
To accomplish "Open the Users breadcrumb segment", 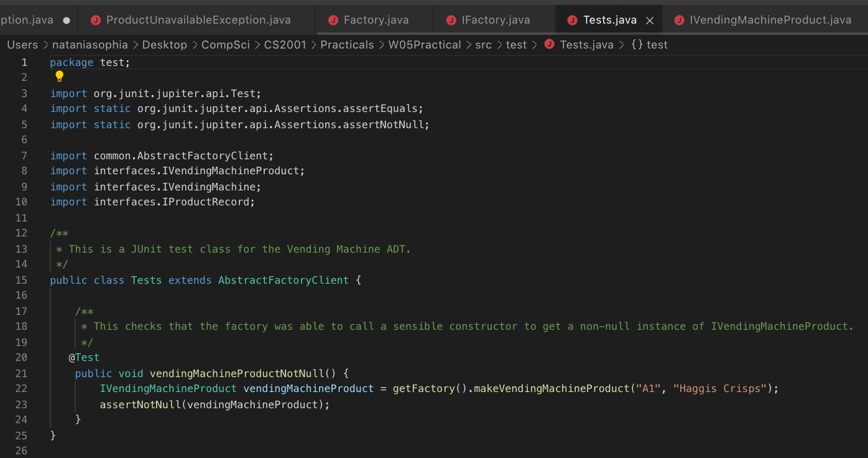I will tap(22, 45).
